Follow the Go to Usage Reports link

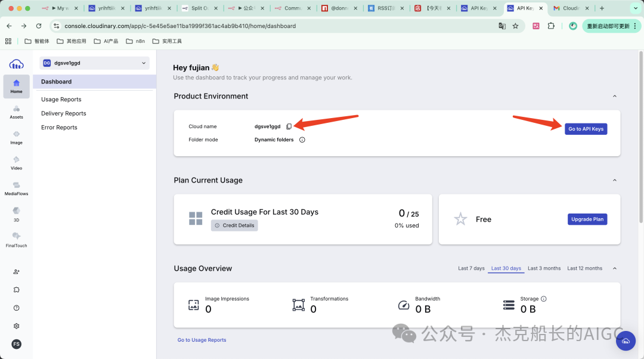coord(202,340)
